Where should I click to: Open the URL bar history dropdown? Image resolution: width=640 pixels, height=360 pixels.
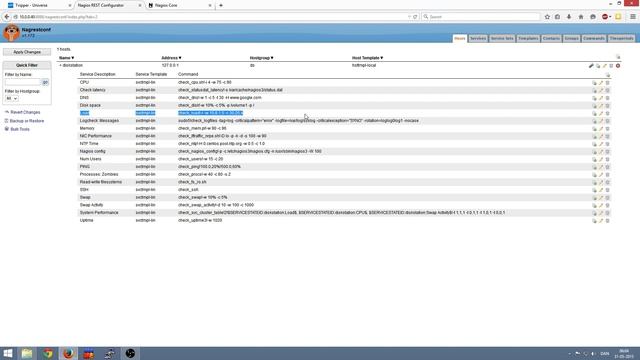tap(409, 17)
